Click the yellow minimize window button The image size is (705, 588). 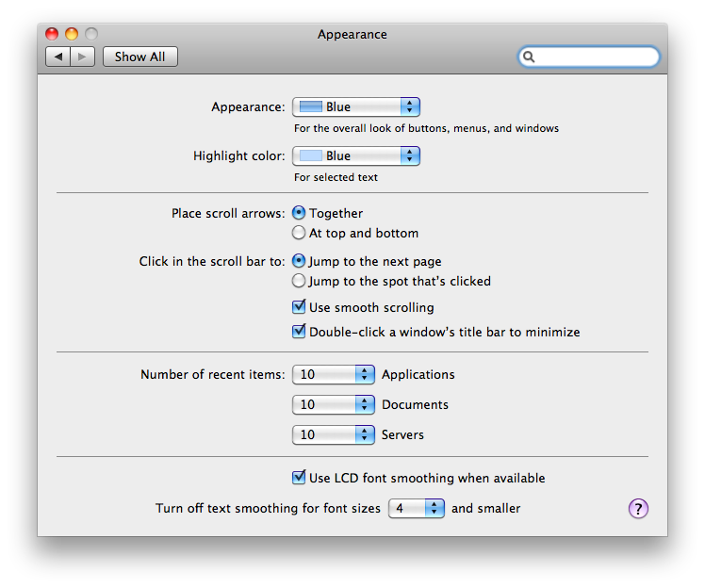pyautogui.click(x=72, y=35)
